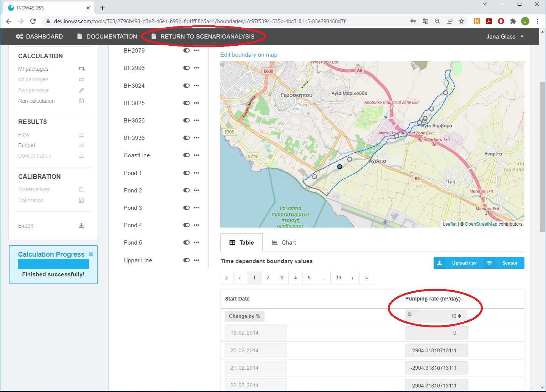Screen dimensions: 546x392
Task: Click the Export download icon
Action: click(81, 226)
